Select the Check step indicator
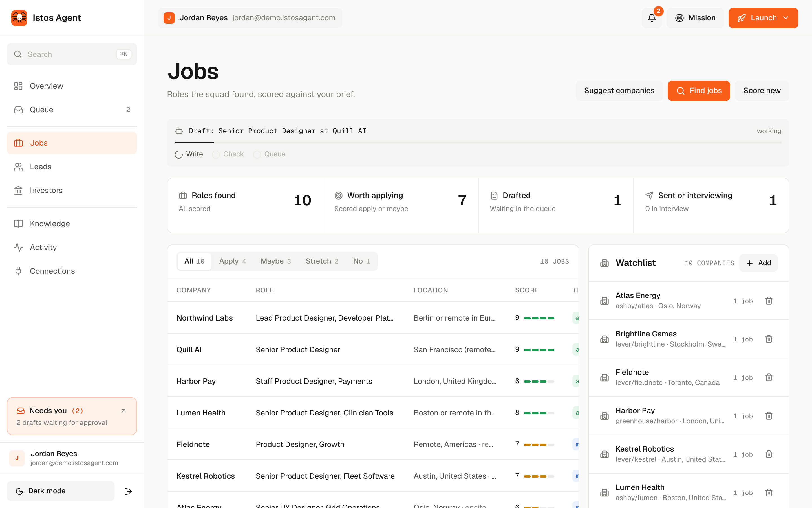Viewport: 812px width, 508px height. click(x=228, y=154)
